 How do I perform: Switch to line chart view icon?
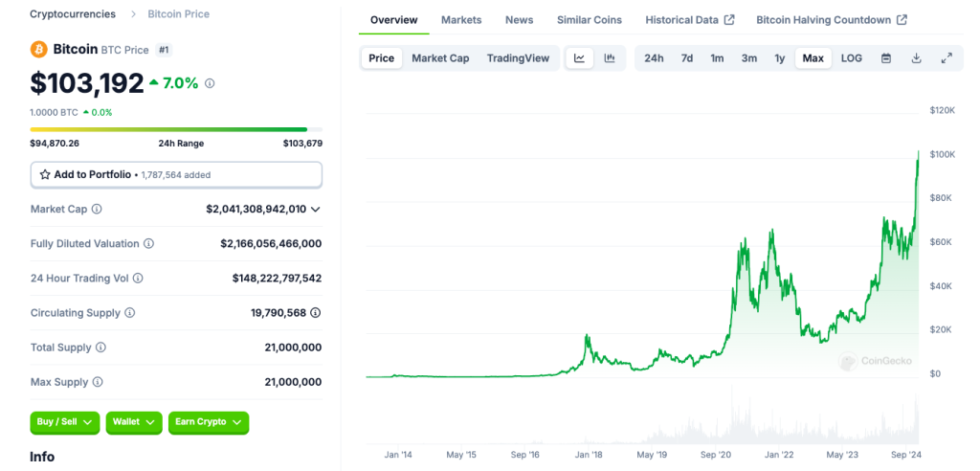579,58
